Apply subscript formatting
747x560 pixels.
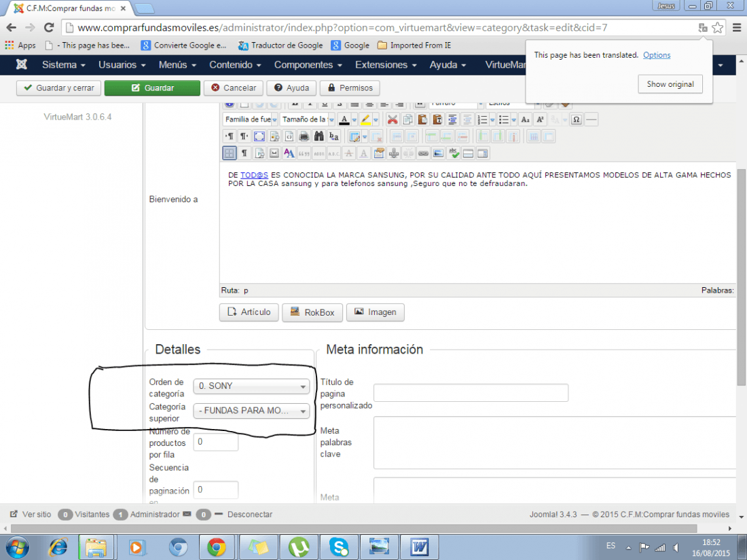click(x=525, y=119)
